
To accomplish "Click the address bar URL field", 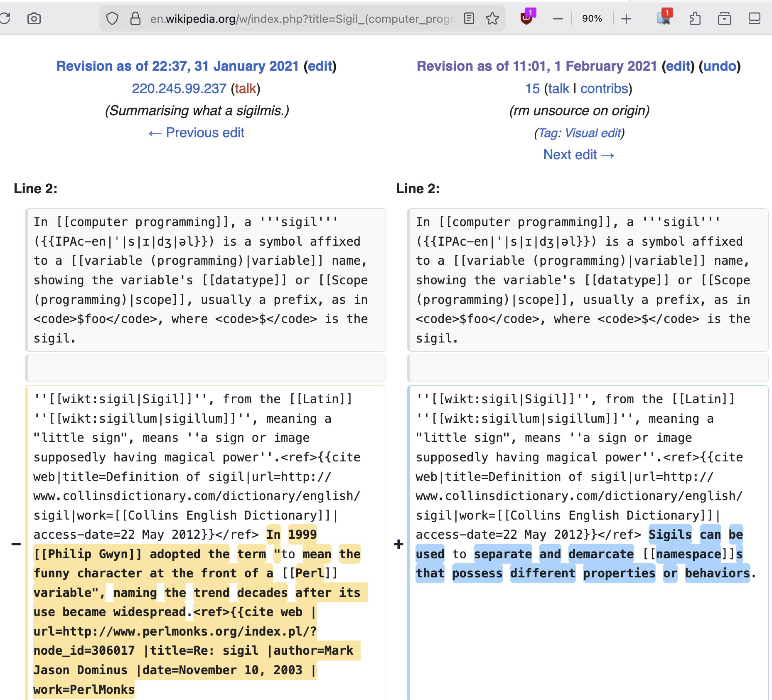I will [303, 19].
